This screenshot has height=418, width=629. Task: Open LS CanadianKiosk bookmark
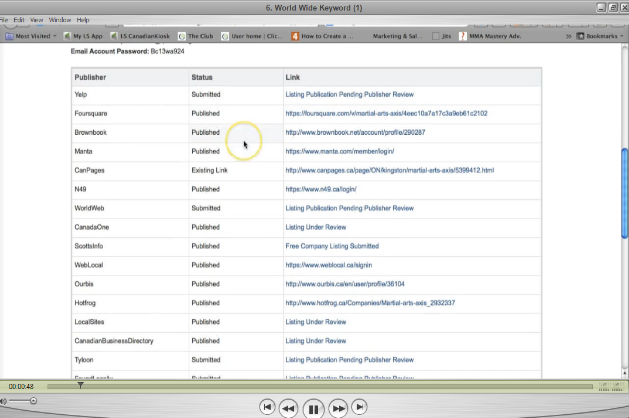(140, 36)
